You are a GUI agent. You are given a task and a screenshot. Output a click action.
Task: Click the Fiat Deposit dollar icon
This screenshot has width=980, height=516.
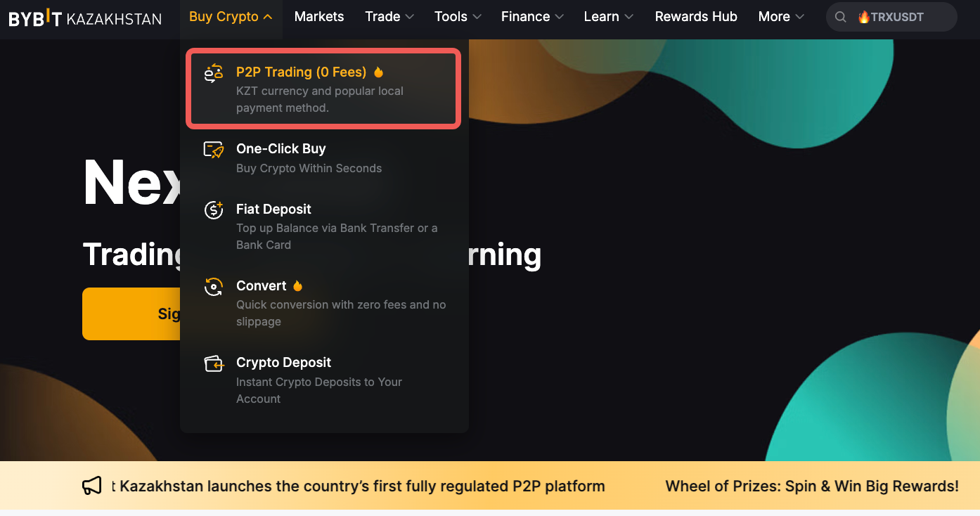coord(213,209)
